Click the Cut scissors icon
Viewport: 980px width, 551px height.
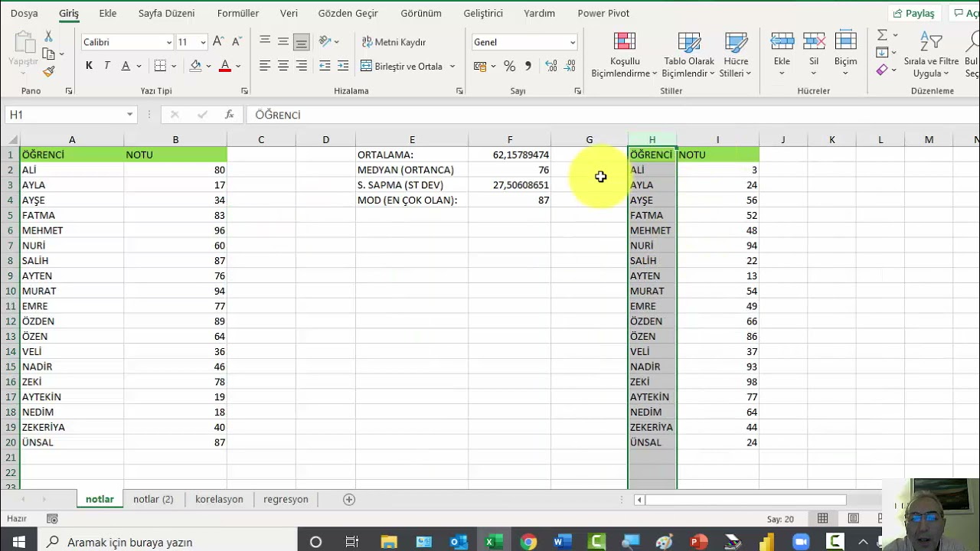(x=48, y=37)
